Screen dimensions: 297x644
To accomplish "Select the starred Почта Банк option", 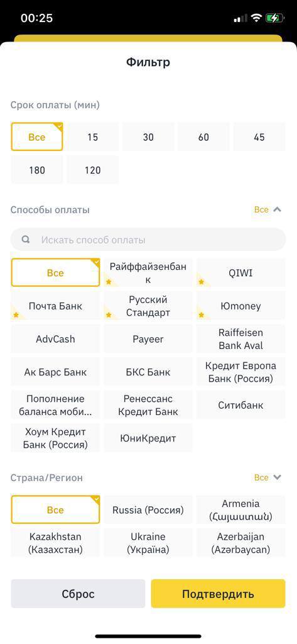I will pyautogui.click(x=55, y=306).
